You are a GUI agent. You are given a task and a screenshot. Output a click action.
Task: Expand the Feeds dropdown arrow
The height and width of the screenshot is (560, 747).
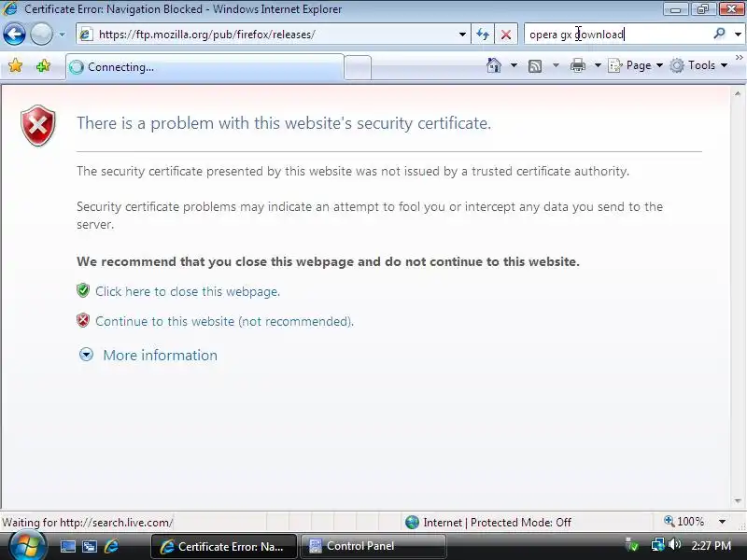[556, 65]
